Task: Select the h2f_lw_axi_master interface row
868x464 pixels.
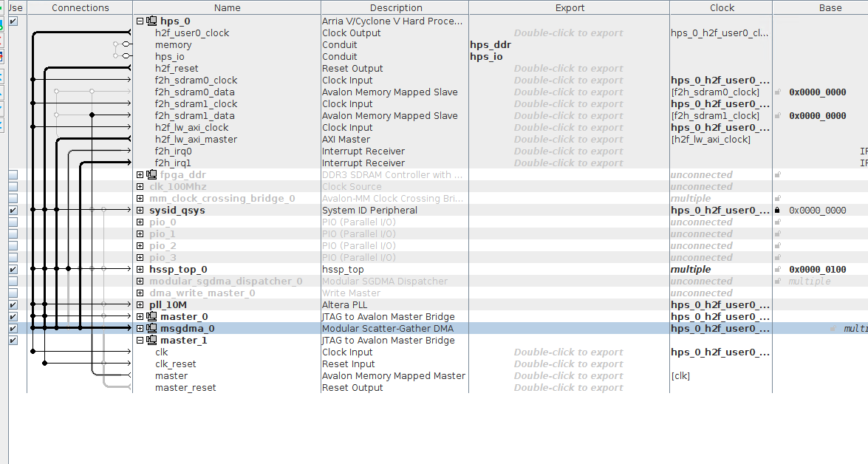Action: click(x=196, y=140)
